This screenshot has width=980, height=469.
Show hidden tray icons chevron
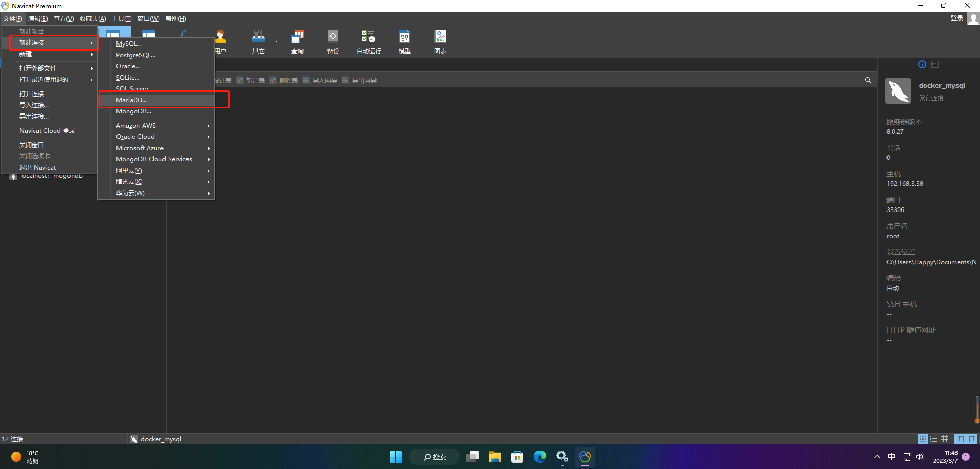pos(877,457)
